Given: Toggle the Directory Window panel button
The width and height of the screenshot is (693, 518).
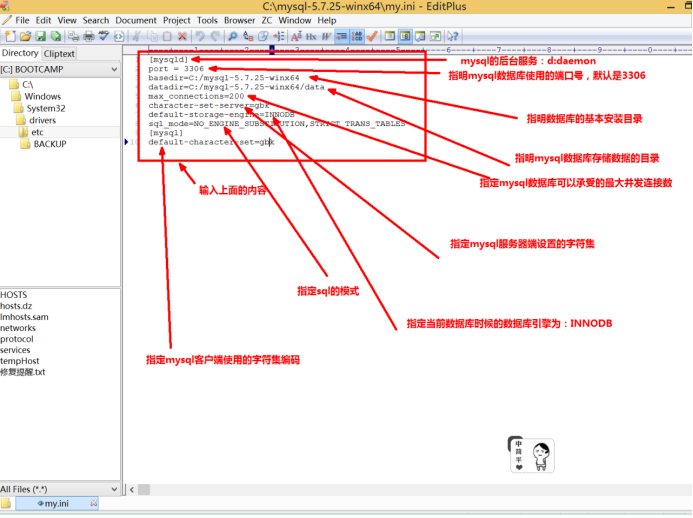Looking at the screenshot, I should point(405,36).
